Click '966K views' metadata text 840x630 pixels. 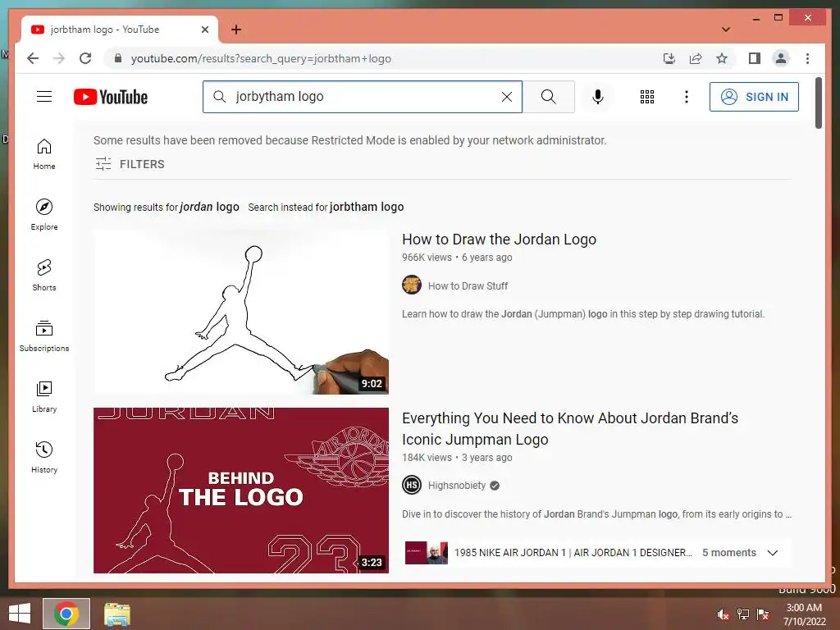click(427, 257)
